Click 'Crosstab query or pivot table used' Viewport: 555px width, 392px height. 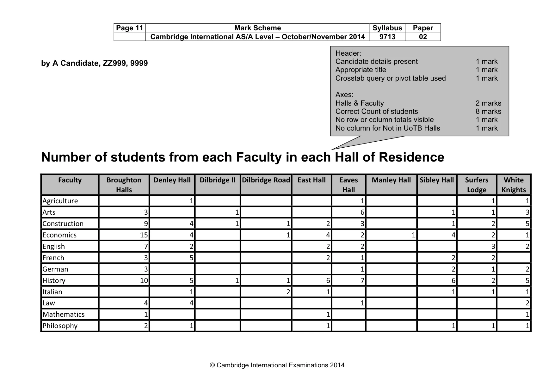tap(391, 78)
